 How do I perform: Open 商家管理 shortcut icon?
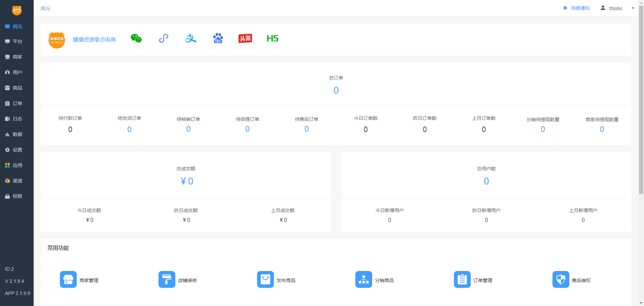pos(68,279)
